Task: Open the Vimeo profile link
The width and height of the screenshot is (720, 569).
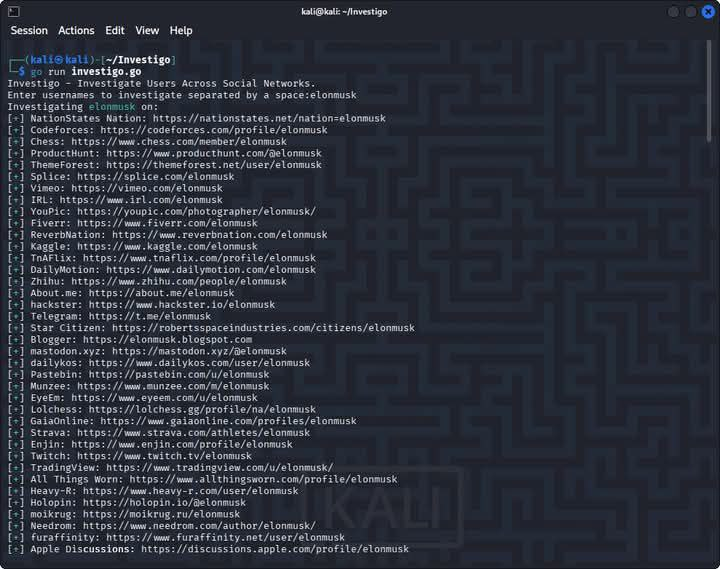Action: click(147, 188)
